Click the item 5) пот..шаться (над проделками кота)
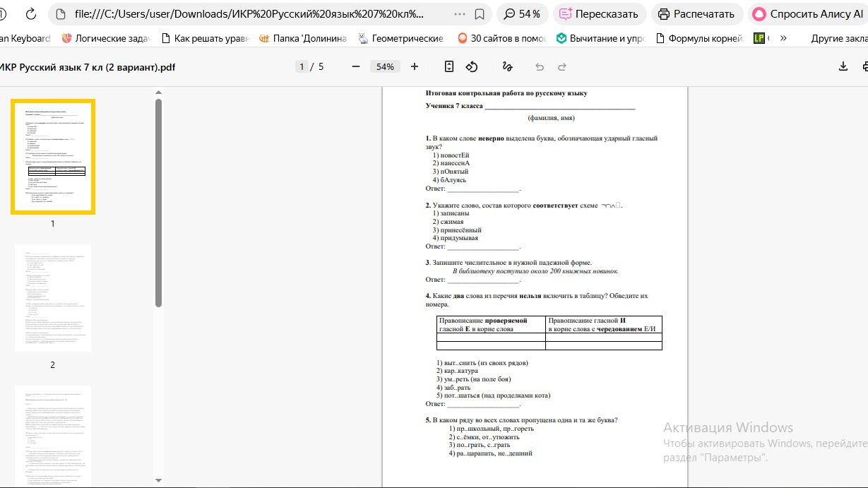Screen dimensions: 868x488 [x=493, y=395]
